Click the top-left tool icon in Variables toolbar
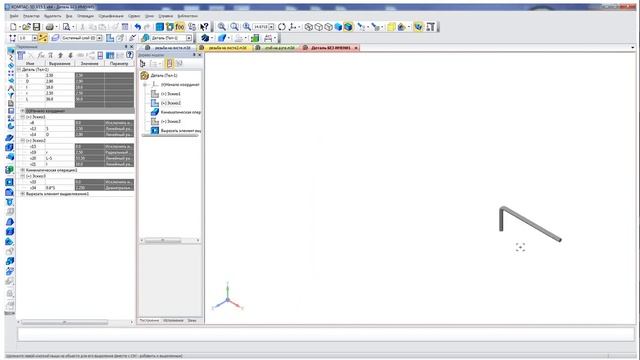 point(21,55)
